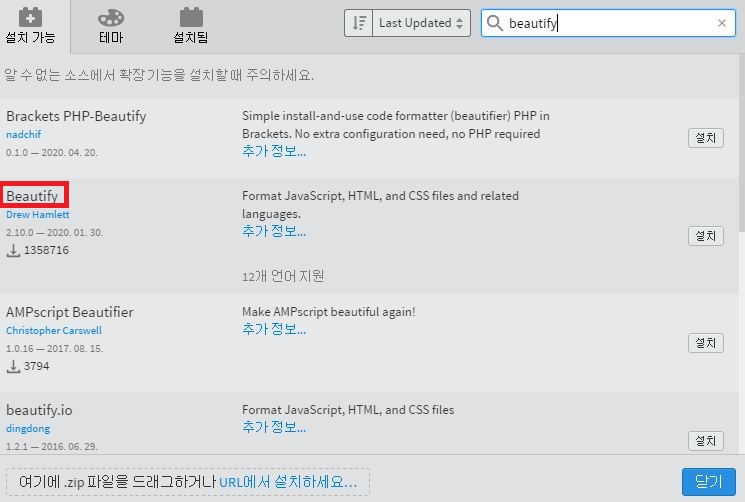Open author link Drew Hamlett

pyautogui.click(x=38, y=215)
